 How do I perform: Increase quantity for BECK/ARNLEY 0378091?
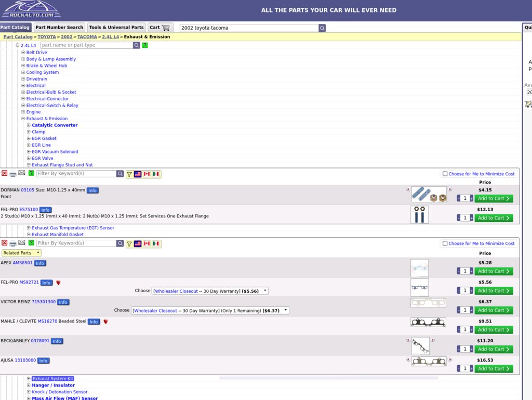click(x=471, y=349)
